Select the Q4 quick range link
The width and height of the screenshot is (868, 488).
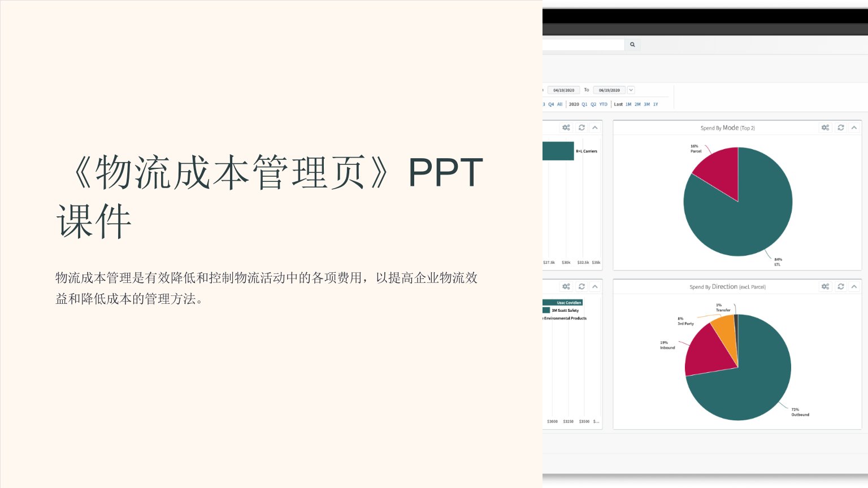click(551, 104)
